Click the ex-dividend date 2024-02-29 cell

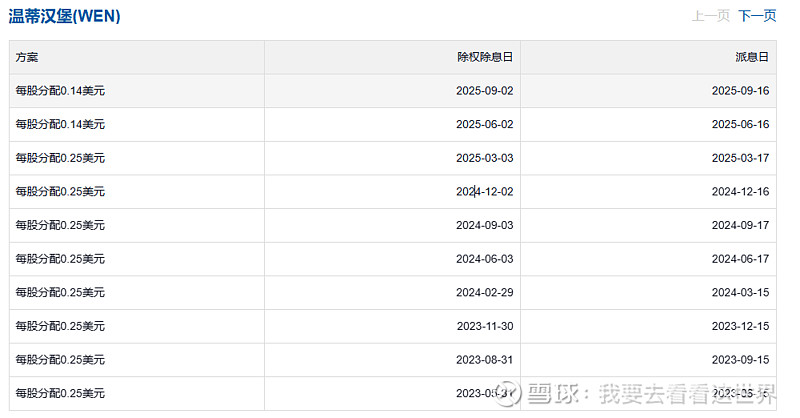click(484, 293)
